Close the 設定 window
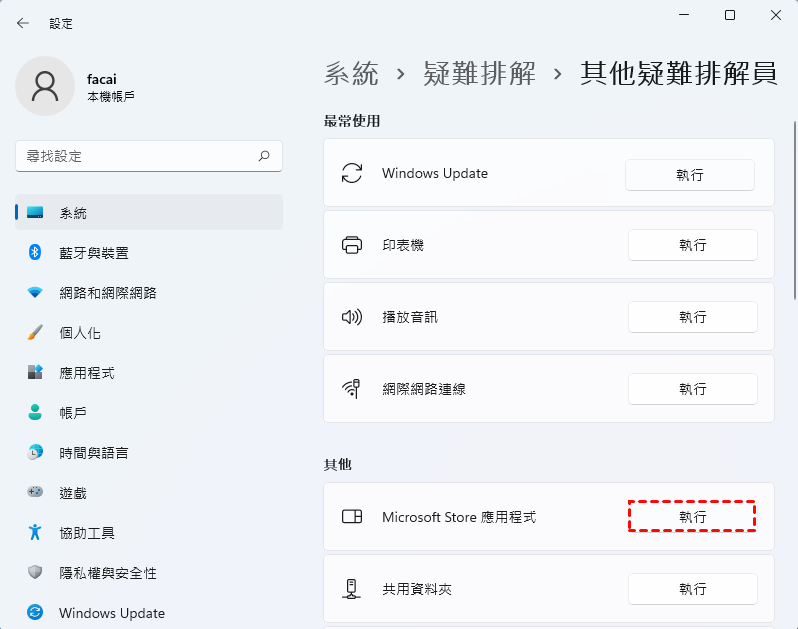This screenshot has height=629, width=798. pyautogui.click(x=776, y=15)
